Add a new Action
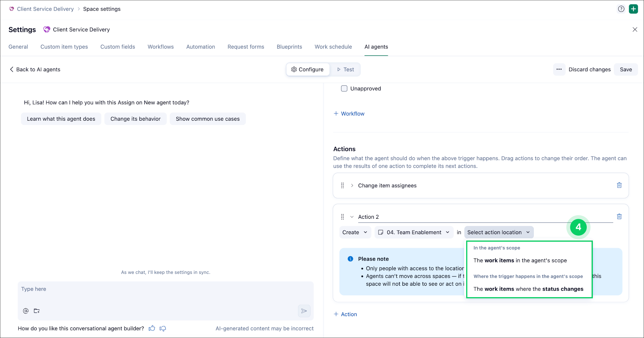The width and height of the screenshot is (644, 338). (x=345, y=314)
